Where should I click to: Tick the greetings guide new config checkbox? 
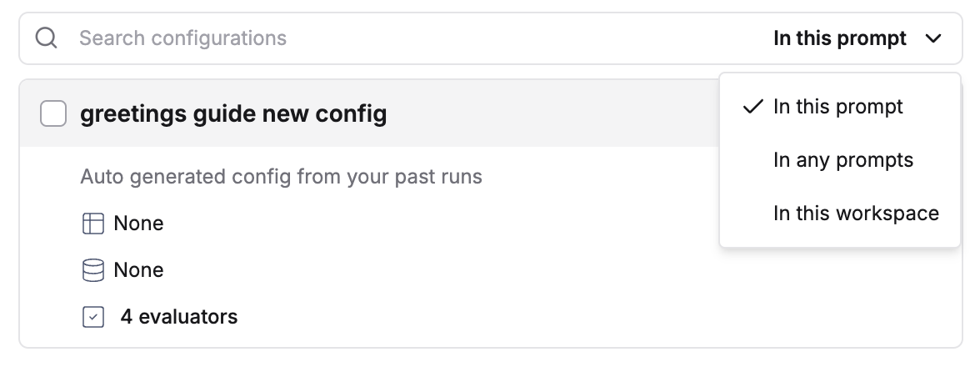[x=53, y=113]
